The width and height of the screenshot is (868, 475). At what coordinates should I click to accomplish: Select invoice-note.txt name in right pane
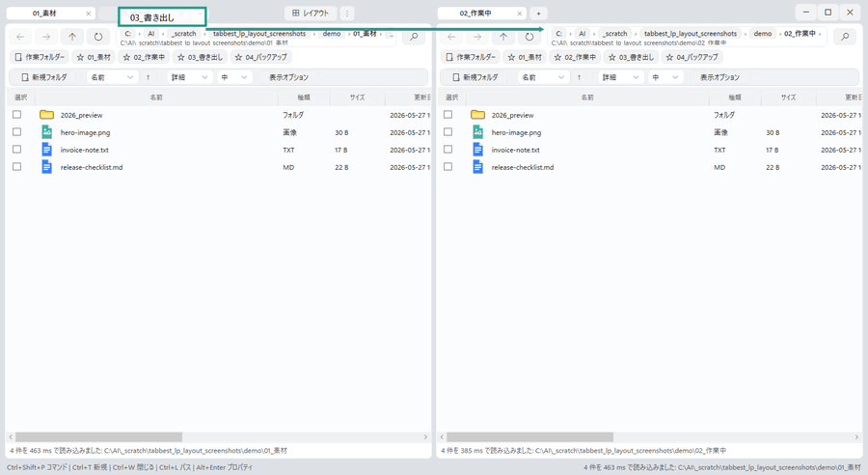[515, 151]
